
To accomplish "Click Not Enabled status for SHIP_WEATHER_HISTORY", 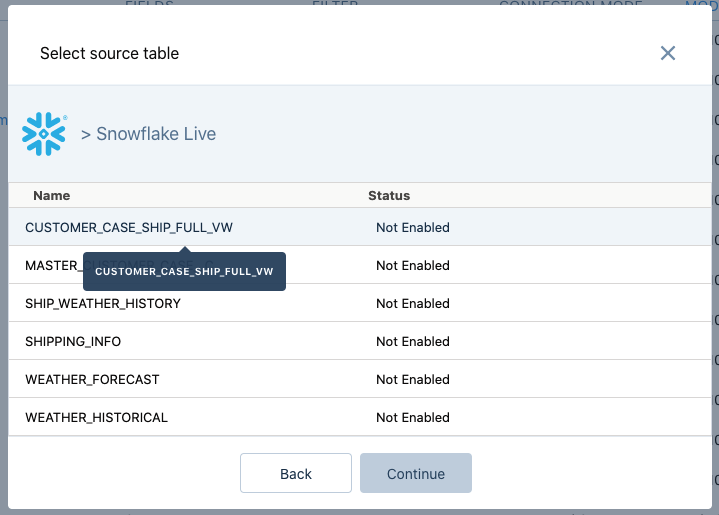I will coord(413,304).
